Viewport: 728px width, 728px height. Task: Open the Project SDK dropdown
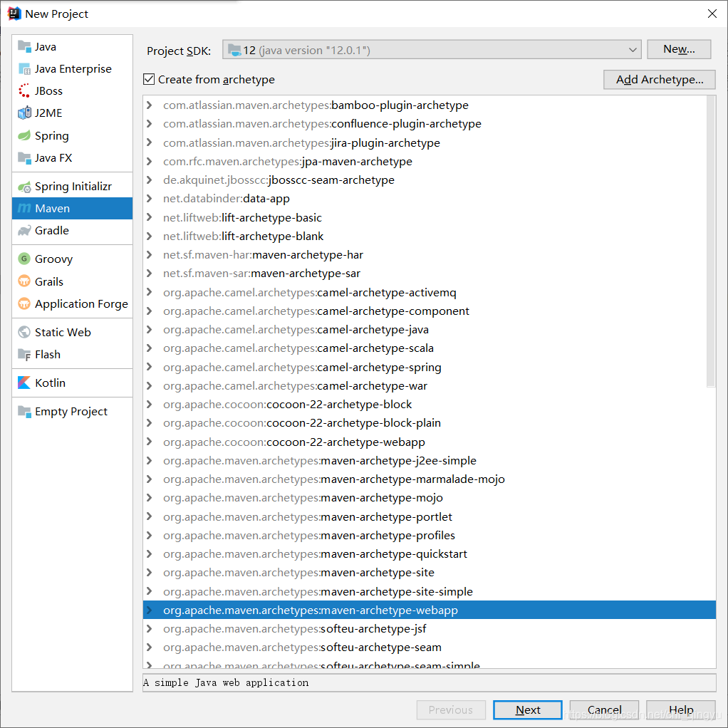(x=432, y=50)
